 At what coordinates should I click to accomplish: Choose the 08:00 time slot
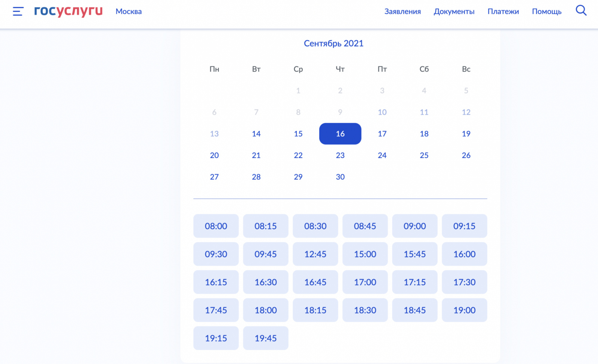[216, 226]
